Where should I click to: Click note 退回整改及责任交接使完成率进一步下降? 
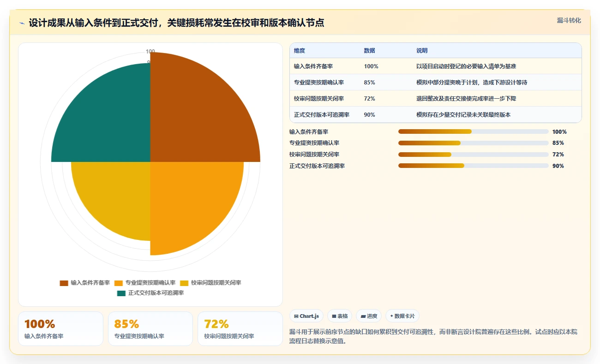466,99
